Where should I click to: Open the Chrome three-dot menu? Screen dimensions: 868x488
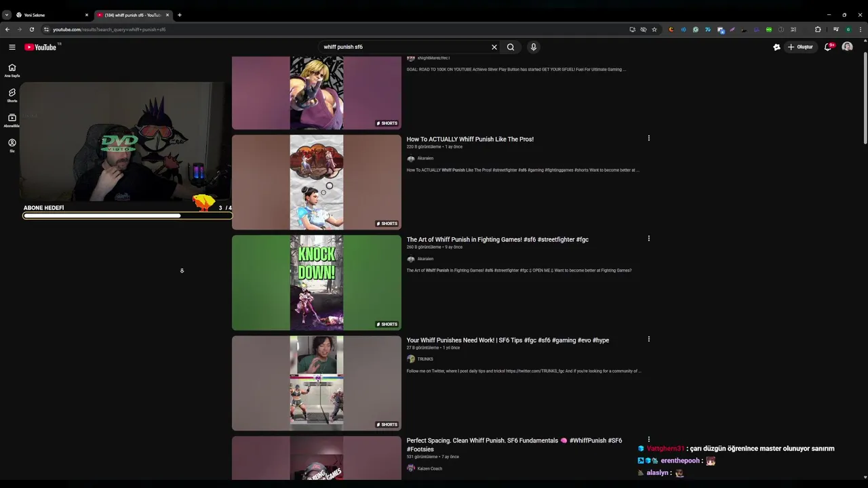[x=861, y=29]
